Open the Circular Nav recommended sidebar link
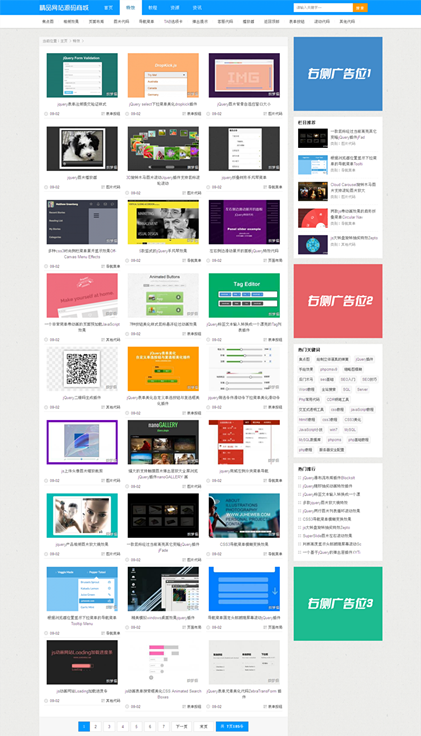The width and height of the screenshot is (421, 736). pyautogui.click(x=353, y=214)
